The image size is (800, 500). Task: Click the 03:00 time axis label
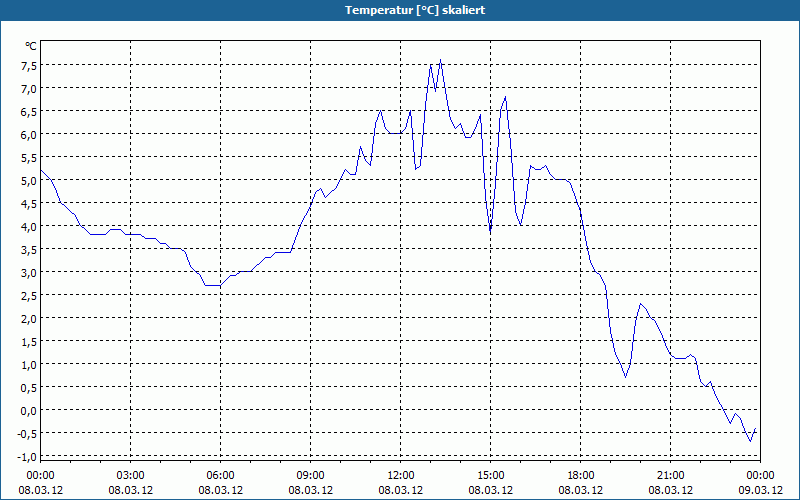coord(130,476)
